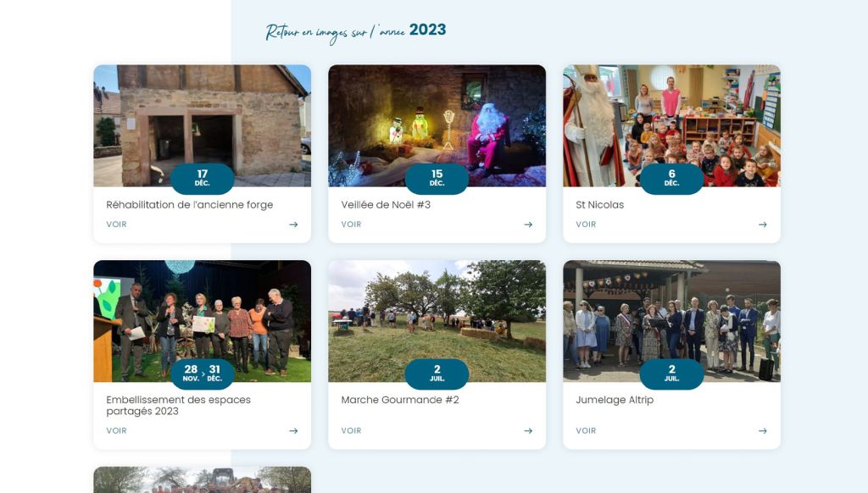Click arrow icon on Embellissement des espaces partagés card

pos(293,431)
